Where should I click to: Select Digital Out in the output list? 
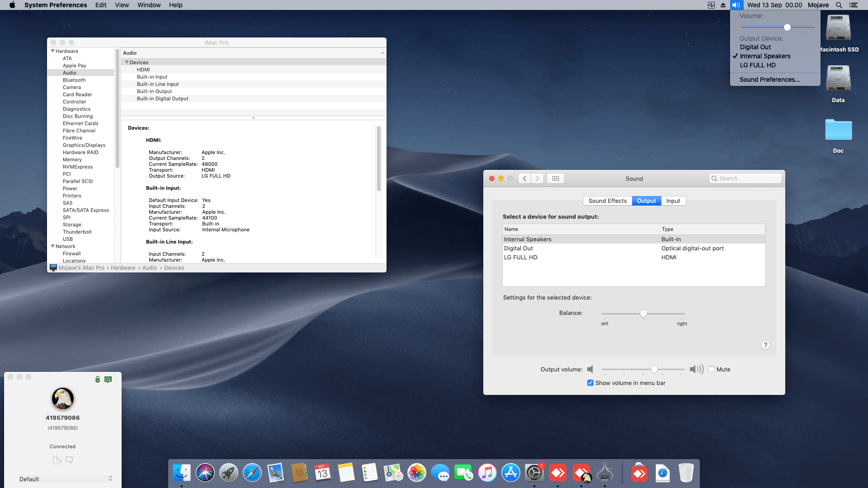(519, 249)
